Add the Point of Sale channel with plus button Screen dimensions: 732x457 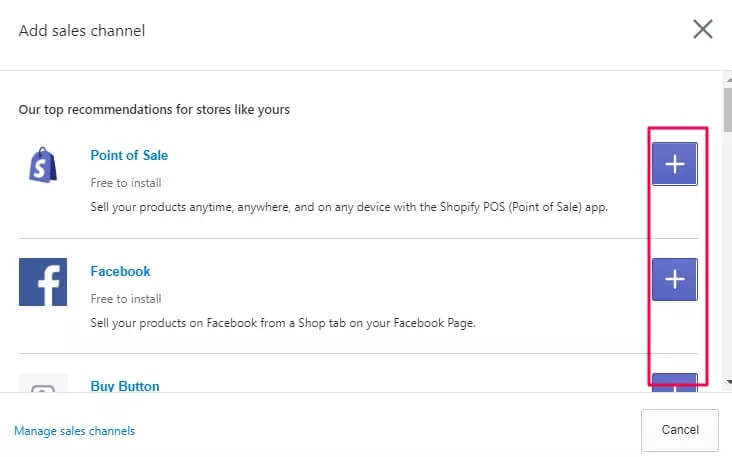[x=674, y=164]
